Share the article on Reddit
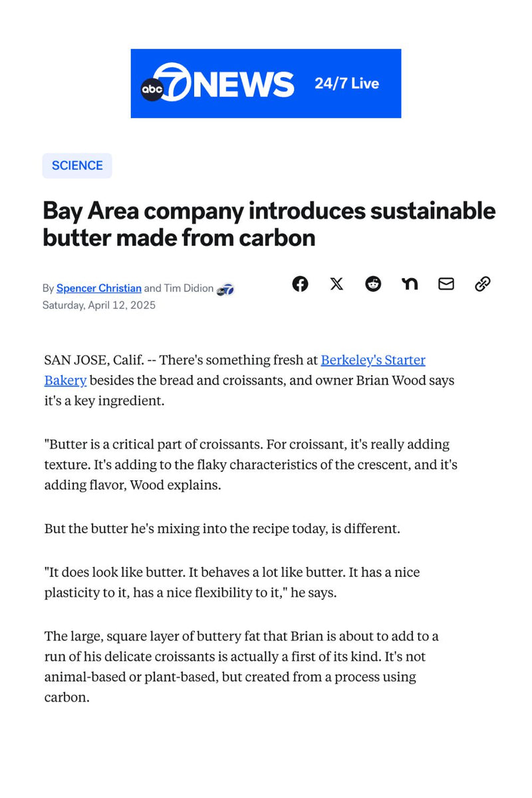The height and width of the screenshot is (798, 532). pos(373,284)
